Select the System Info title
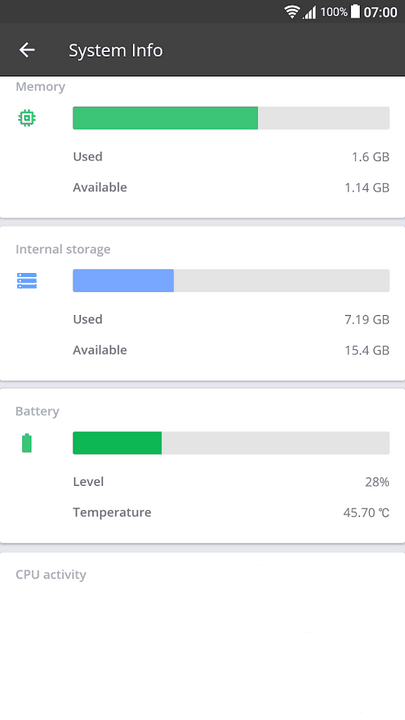405x720 pixels. tap(116, 50)
